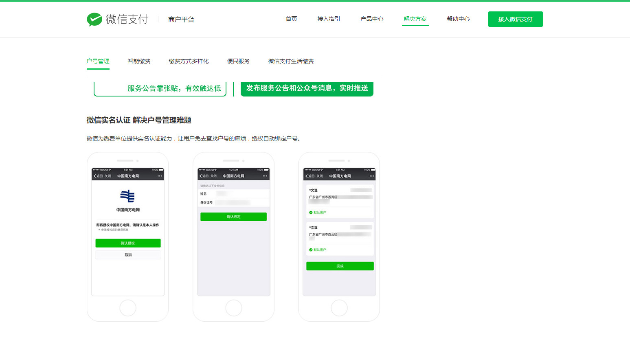Select 产品中心 in the top menu

372,19
